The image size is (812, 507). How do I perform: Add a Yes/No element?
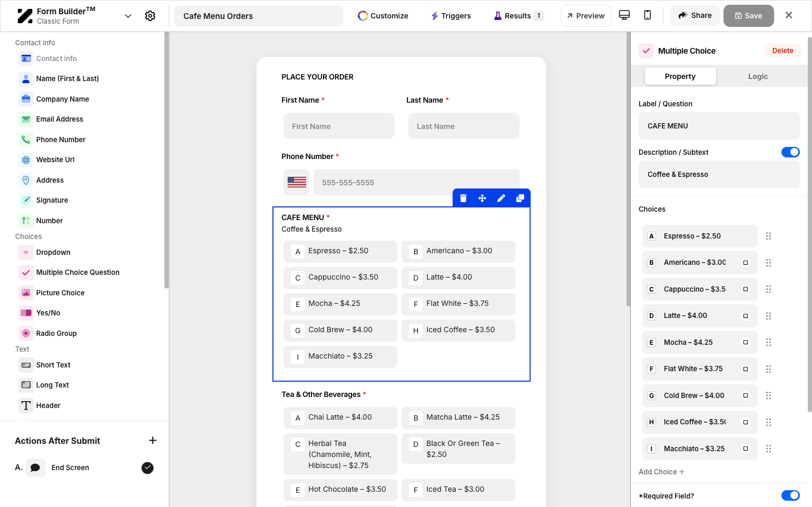click(x=48, y=313)
